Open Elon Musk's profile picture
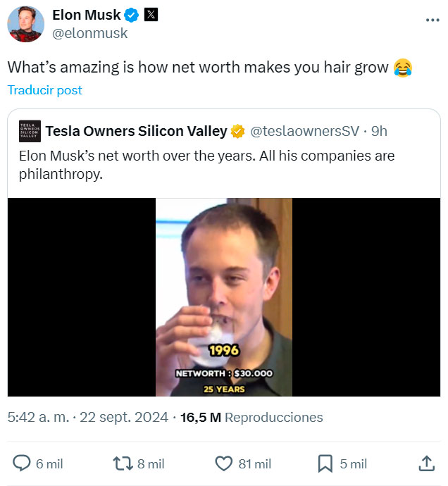The image size is (448, 486). pos(26,24)
